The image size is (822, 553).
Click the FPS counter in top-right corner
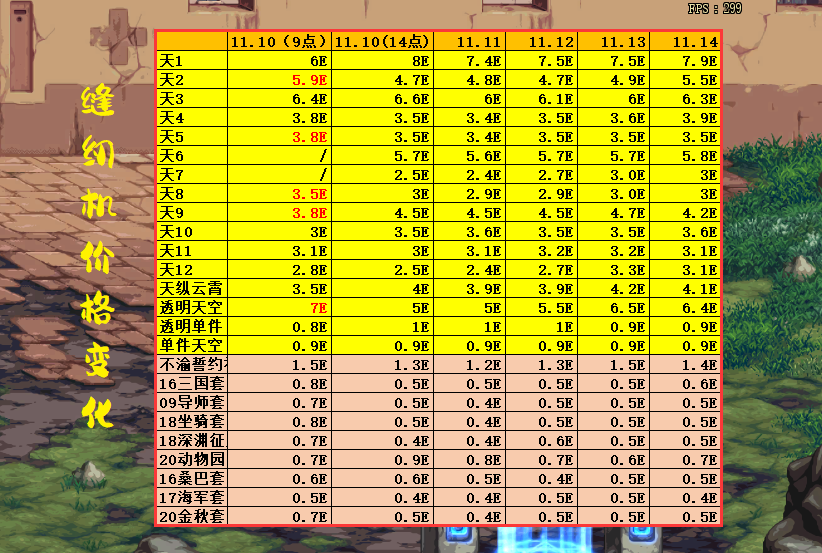tap(714, 9)
